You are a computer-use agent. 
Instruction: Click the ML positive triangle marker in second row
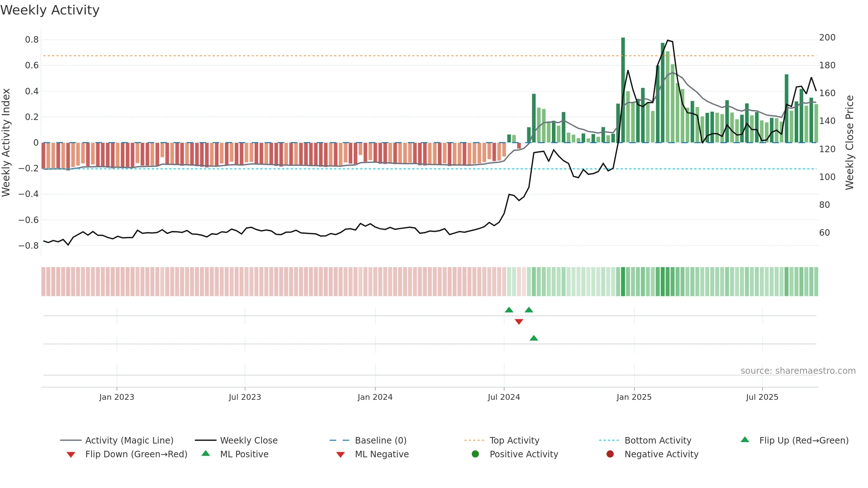coord(534,338)
